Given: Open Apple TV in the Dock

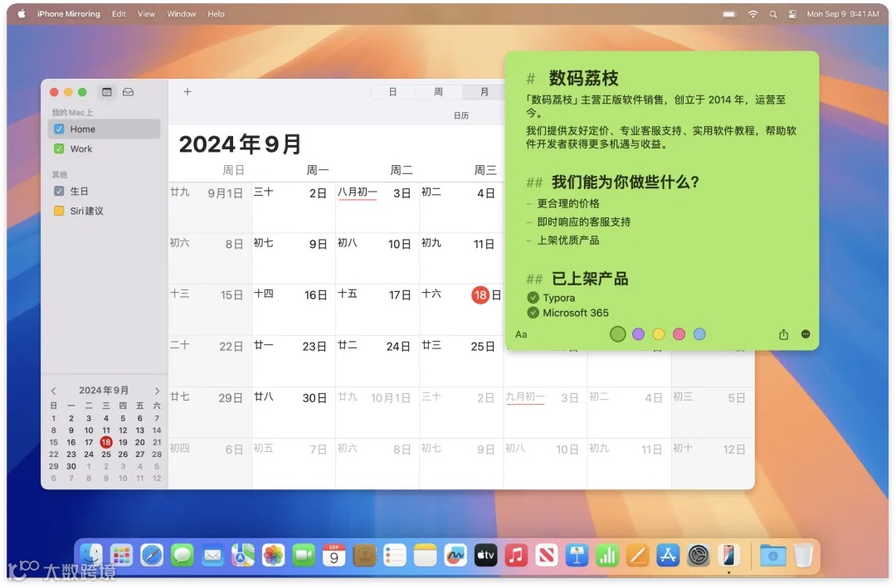Looking at the screenshot, I should (485, 555).
